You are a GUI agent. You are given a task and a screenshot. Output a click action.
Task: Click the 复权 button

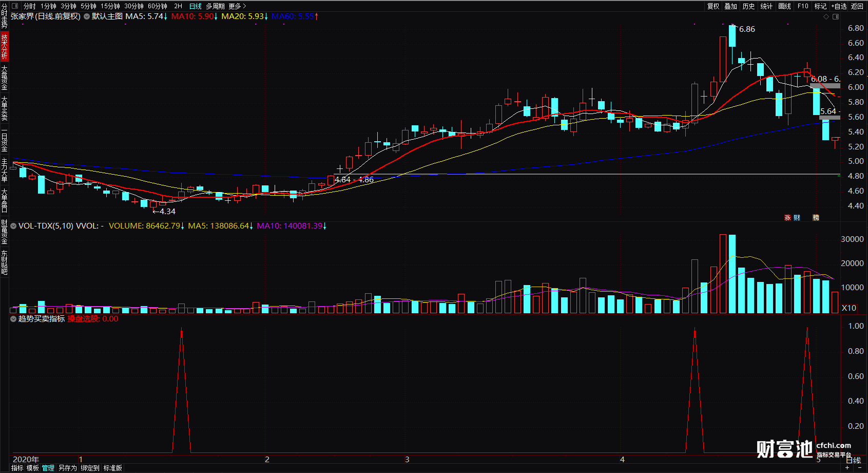coord(713,6)
